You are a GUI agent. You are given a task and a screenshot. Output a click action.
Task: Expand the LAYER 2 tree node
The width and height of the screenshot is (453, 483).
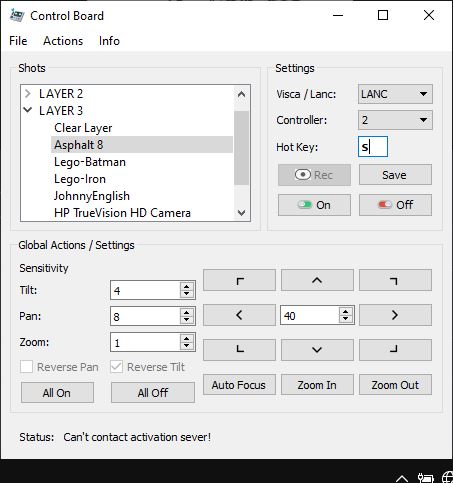click(28, 94)
